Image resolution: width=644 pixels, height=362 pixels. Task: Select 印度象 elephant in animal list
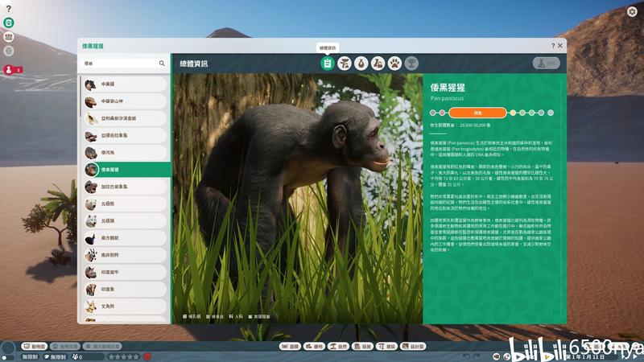point(126,290)
